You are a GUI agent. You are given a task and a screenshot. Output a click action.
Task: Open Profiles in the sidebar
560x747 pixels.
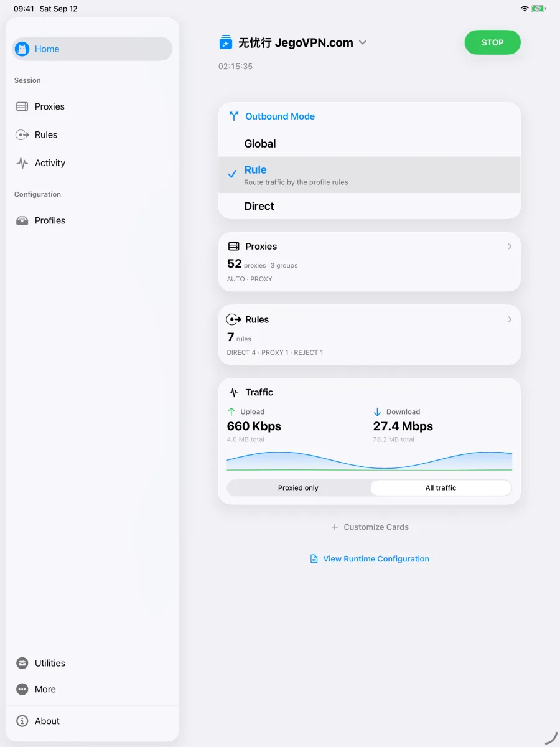tap(92, 220)
